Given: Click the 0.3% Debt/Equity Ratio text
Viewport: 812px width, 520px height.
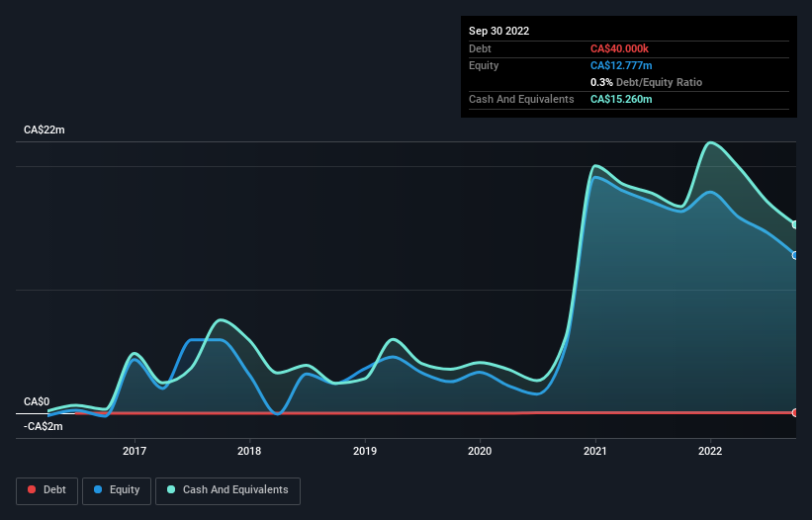Looking at the screenshot, I should pyautogui.click(x=646, y=82).
